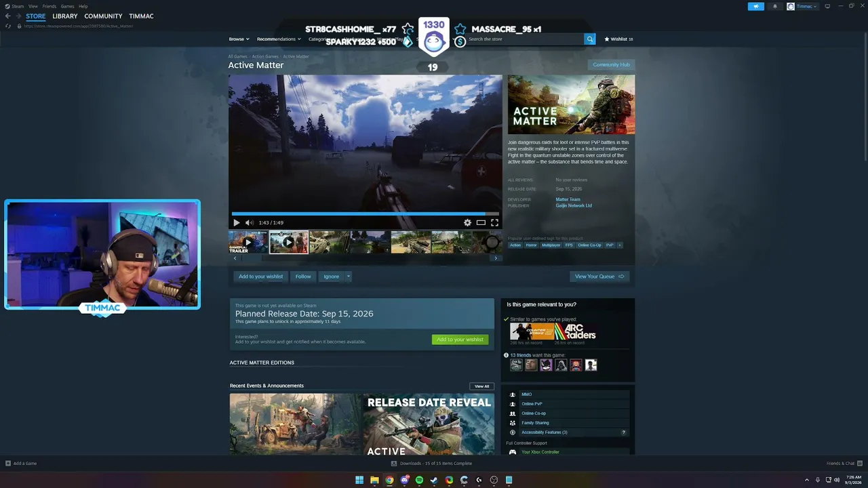Screen dimensions: 868x488
Task: Click the Ignore button
Action: click(331, 277)
